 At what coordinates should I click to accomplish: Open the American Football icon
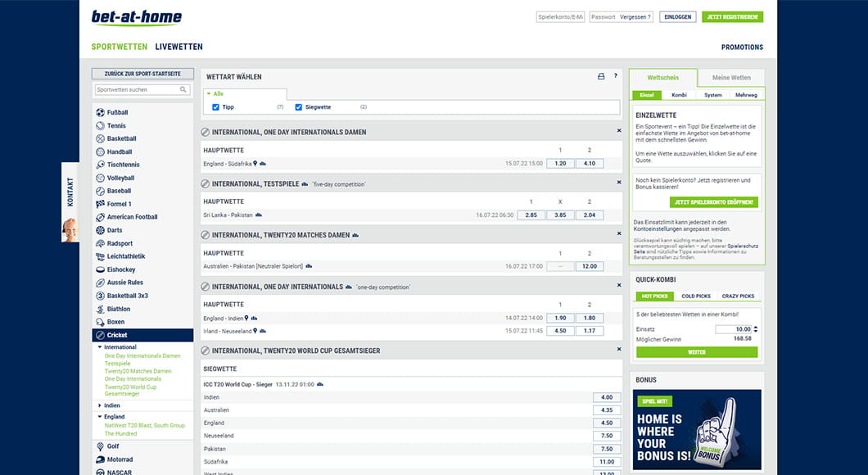[100, 217]
